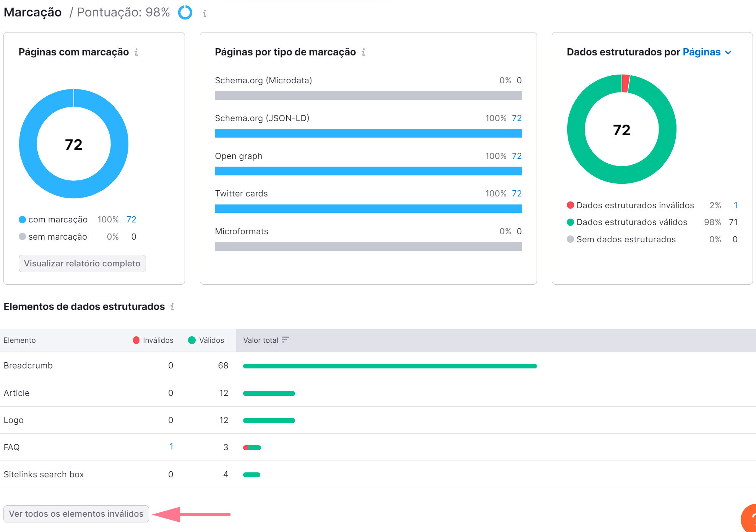
Task: Click "Visualizar relatório completo"
Action: [x=82, y=264]
